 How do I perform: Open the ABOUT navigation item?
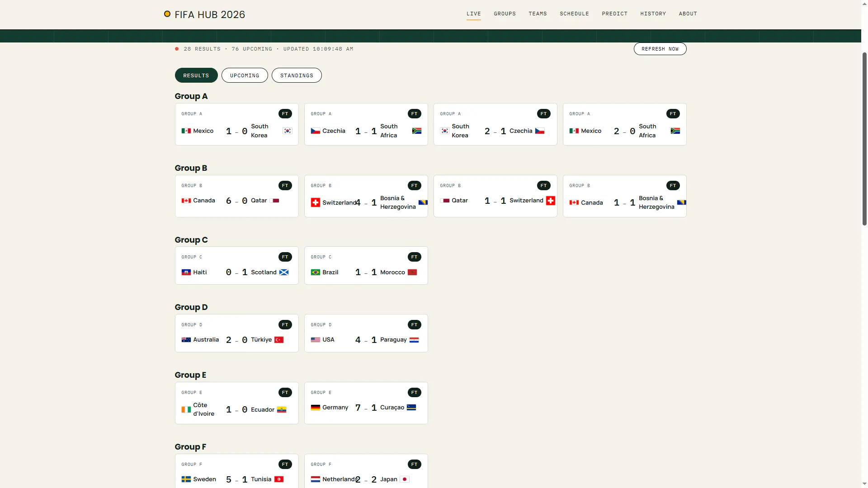[x=688, y=14]
